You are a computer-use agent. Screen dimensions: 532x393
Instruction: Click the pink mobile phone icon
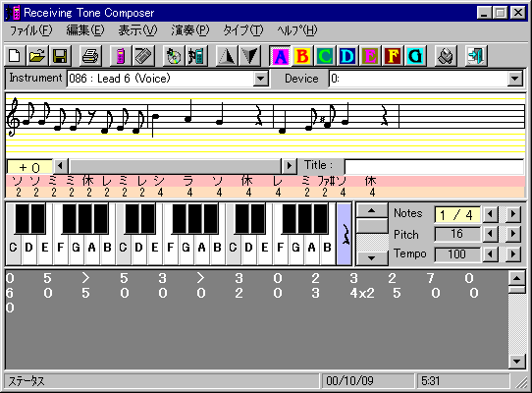click(121, 56)
